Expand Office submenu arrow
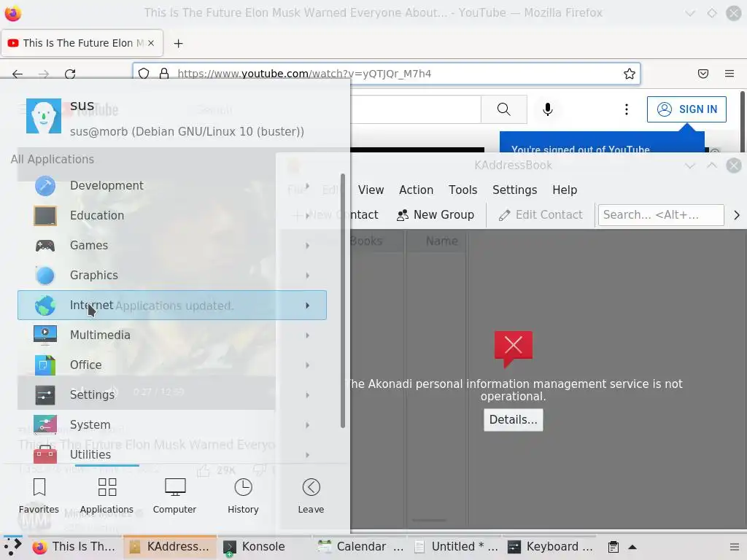 308,365
